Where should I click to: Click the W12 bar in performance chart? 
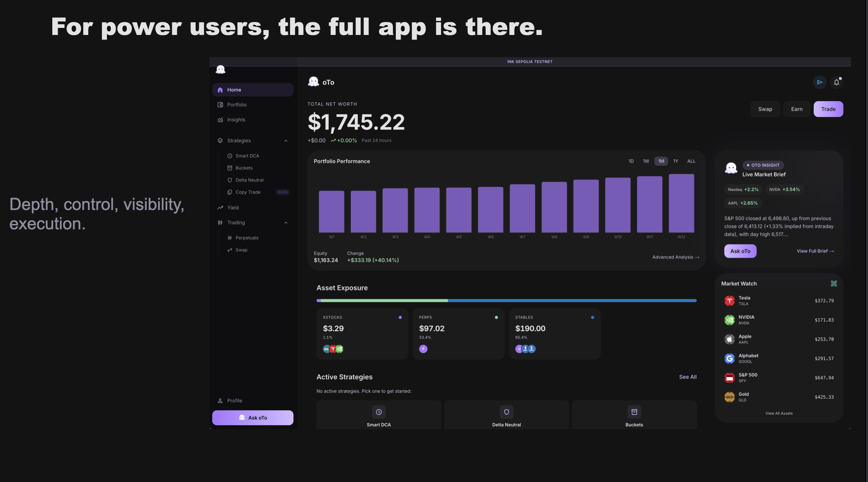pyautogui.click(x=681, y=203)
